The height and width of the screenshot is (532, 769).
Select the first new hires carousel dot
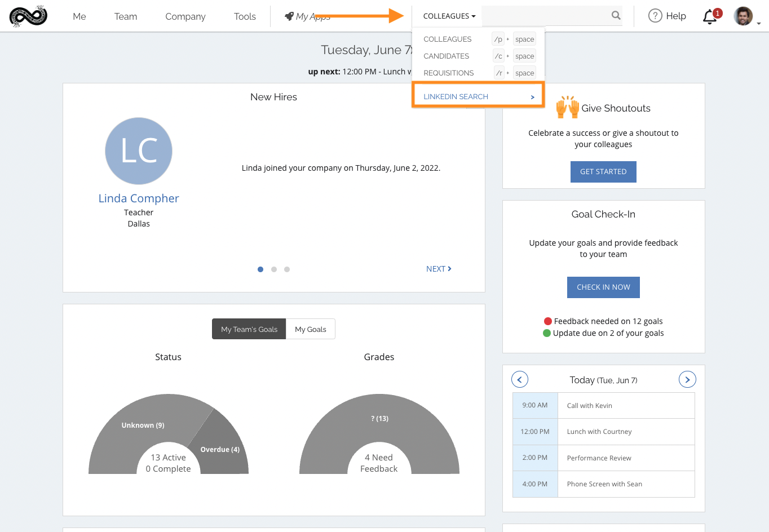click(260, 269)
